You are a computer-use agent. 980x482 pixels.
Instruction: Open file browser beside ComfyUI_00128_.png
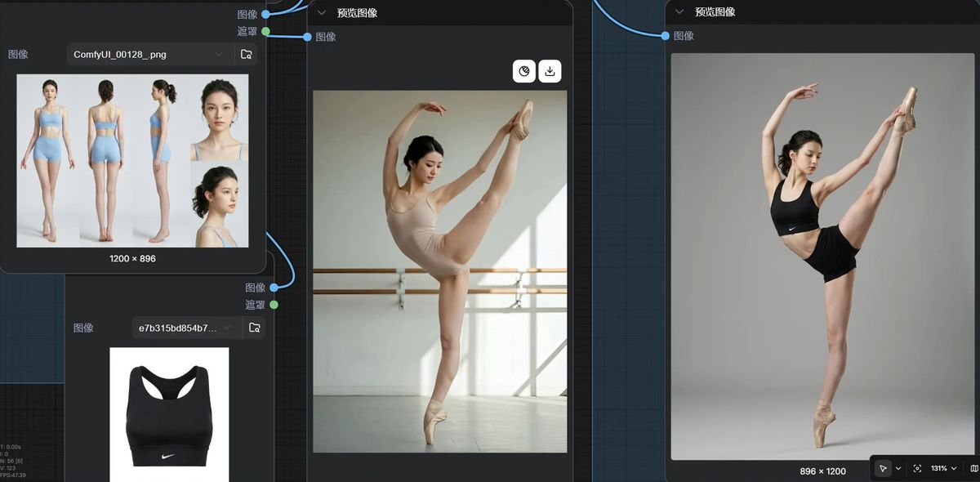click(246, 55)
